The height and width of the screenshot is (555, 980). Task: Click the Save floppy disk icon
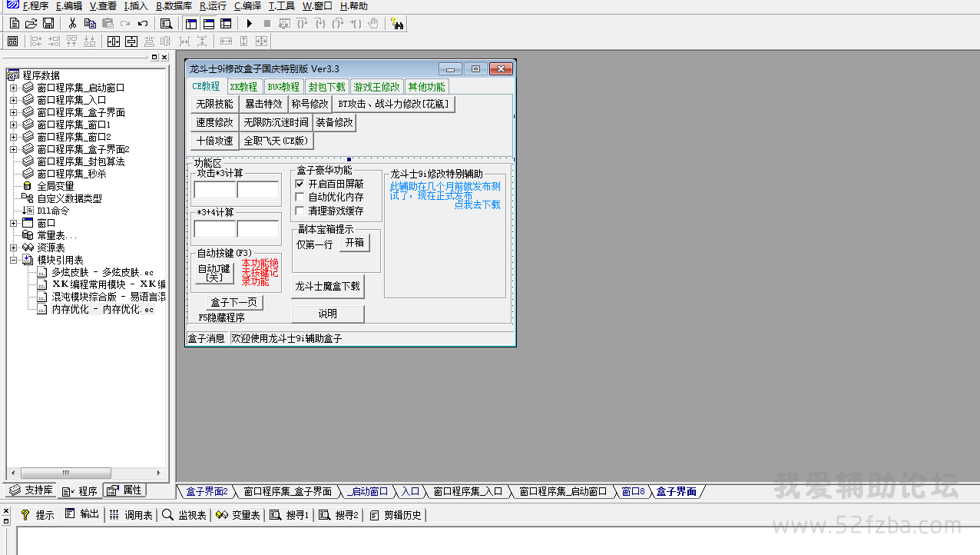(48, 24)
